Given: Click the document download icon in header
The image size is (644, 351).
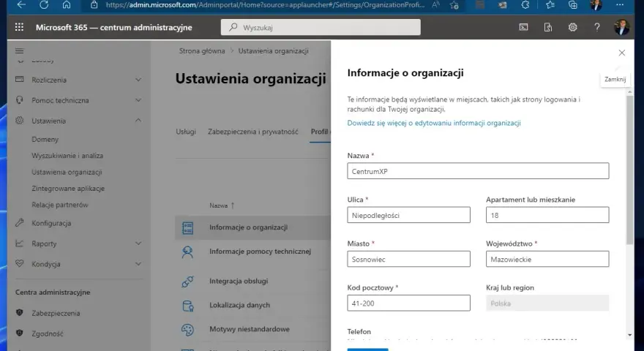Looking at the screenshot, I should [x=548, y=27].
